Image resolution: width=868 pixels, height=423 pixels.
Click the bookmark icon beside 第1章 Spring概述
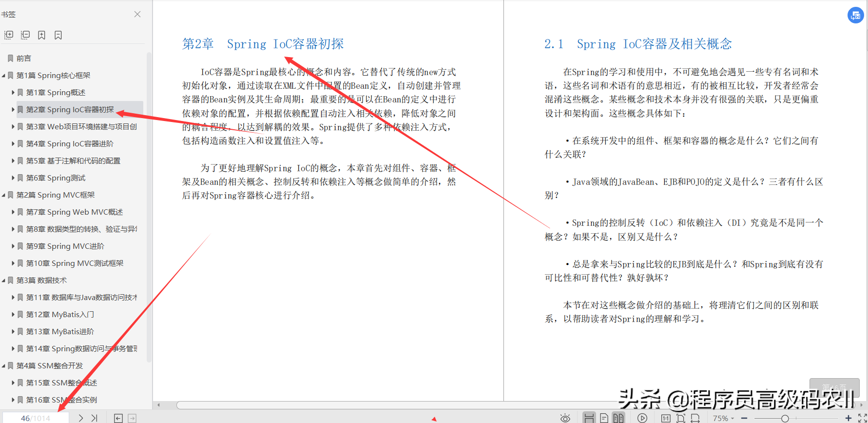[x=20, y=92]
